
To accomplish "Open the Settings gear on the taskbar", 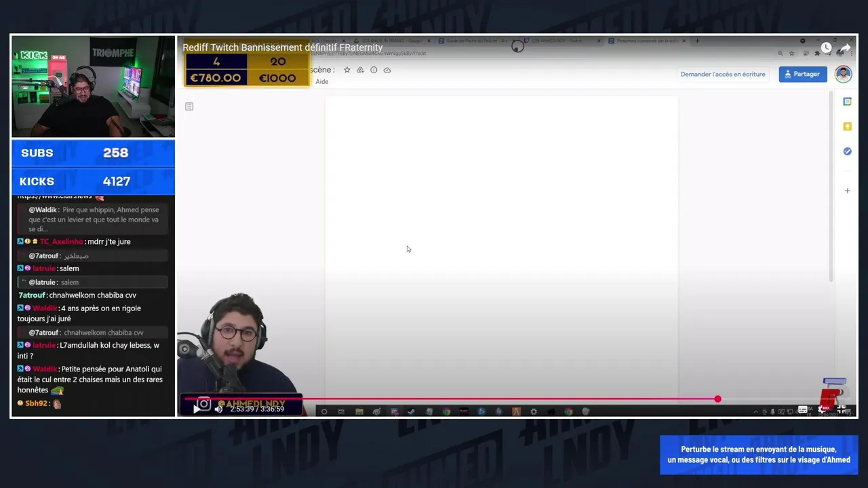I will tap(534, 411).
